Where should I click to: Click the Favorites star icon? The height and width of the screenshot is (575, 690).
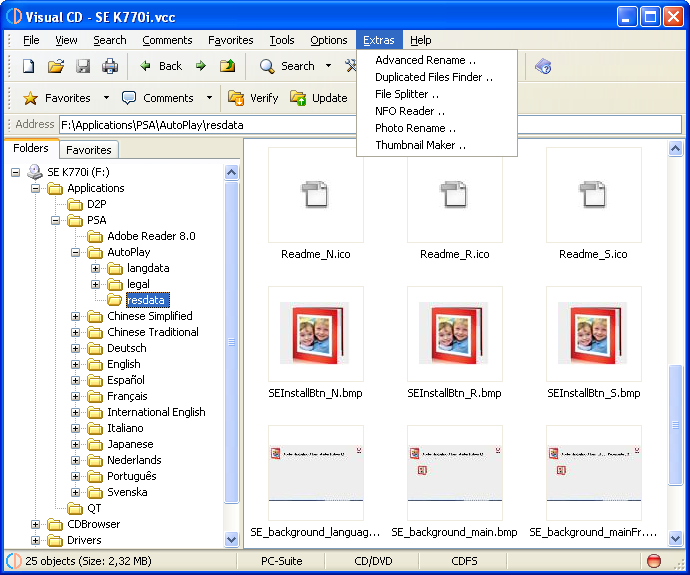click(30, 98)
